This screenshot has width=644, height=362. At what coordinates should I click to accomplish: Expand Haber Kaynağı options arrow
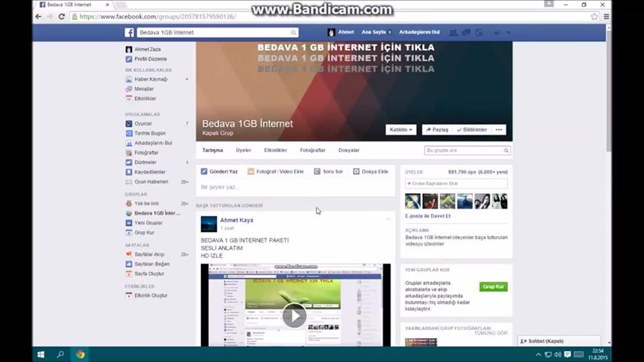point(187,79)
